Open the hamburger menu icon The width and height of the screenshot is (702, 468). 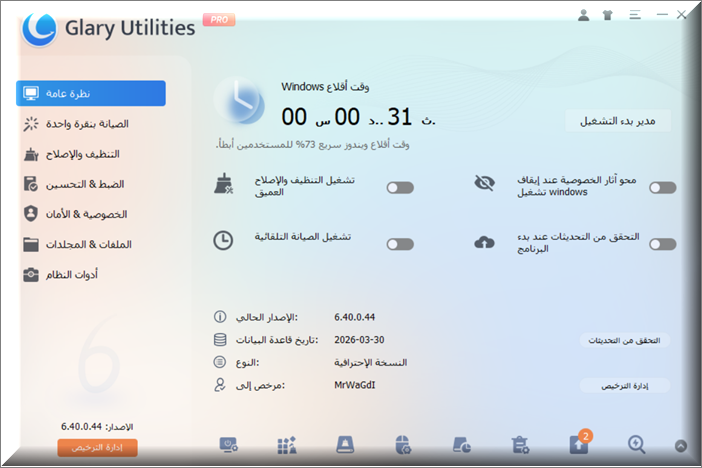[635, 15]
